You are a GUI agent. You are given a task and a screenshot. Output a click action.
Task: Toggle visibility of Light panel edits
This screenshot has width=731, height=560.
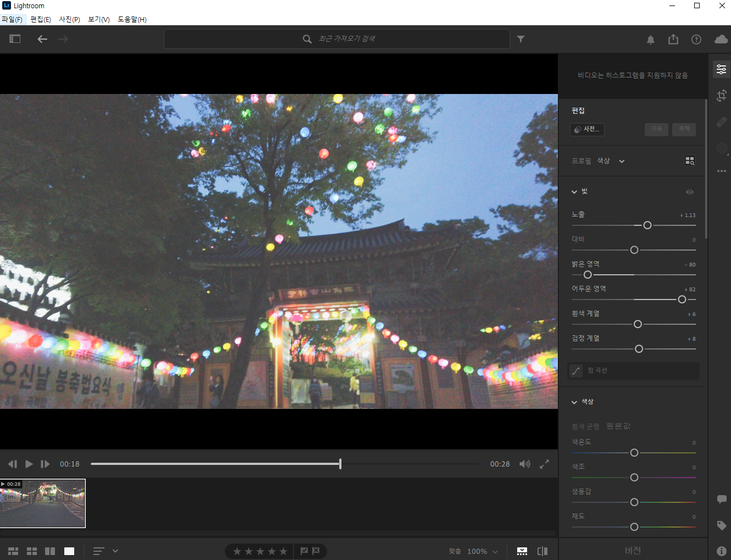[690, 192]
